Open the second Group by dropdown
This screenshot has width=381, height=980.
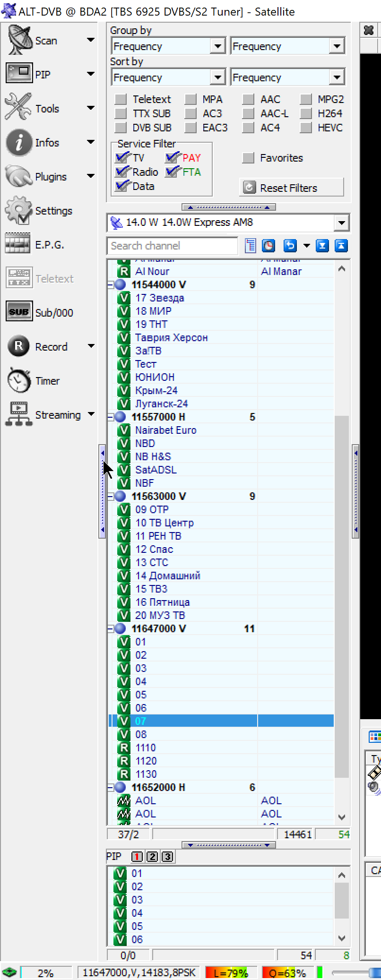click(x=337, y=46)
